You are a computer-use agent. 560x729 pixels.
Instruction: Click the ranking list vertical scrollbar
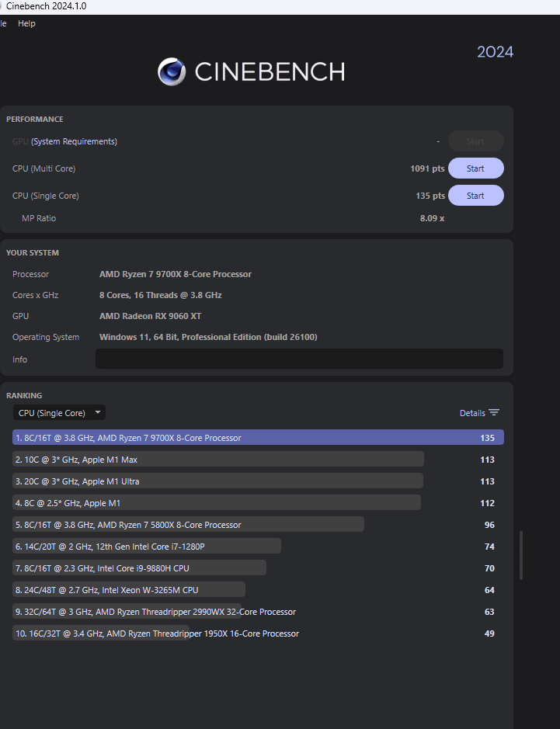click(521, 555)
